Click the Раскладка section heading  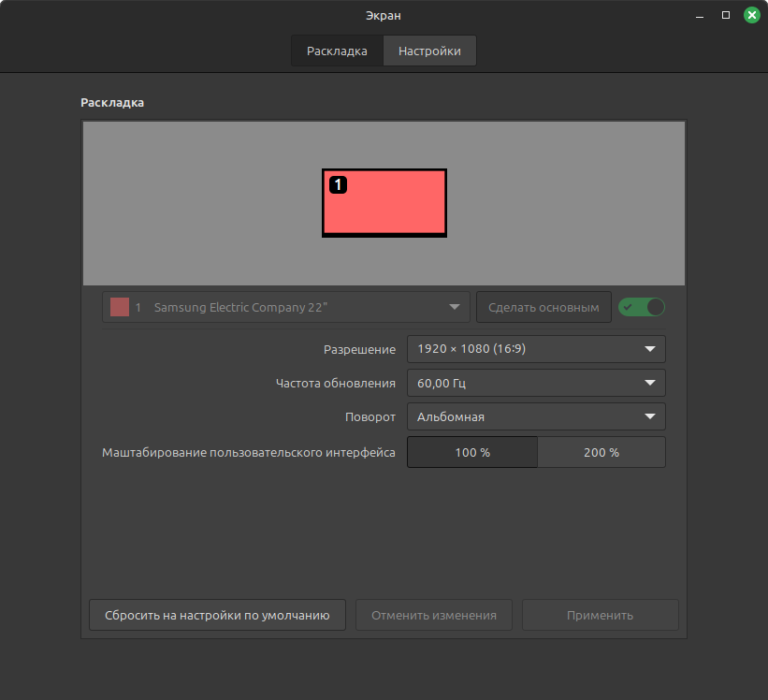click(112, 102)
